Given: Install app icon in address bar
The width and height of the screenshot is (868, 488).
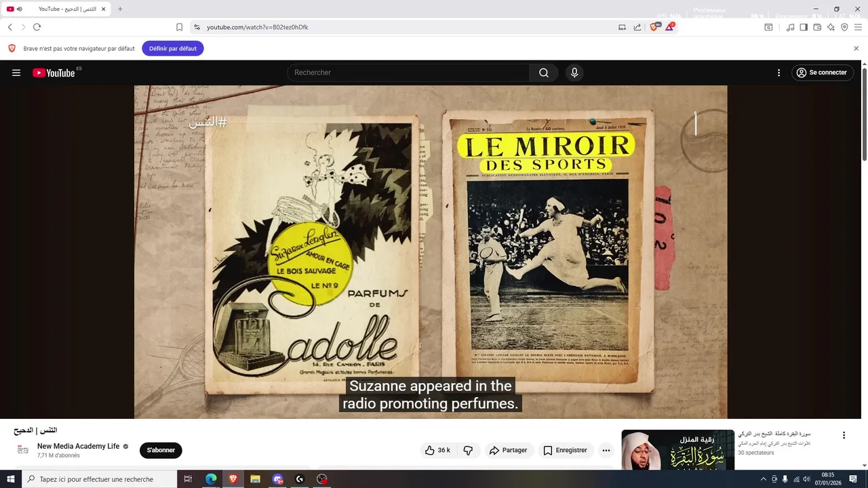Looking at the screenshot, I should (x=622, y=27).
